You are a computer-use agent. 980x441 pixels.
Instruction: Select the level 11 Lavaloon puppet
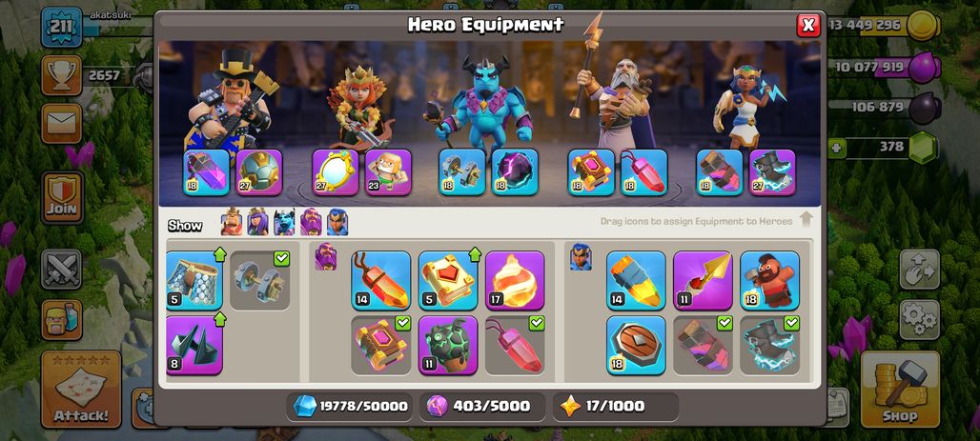coord(447,345)
